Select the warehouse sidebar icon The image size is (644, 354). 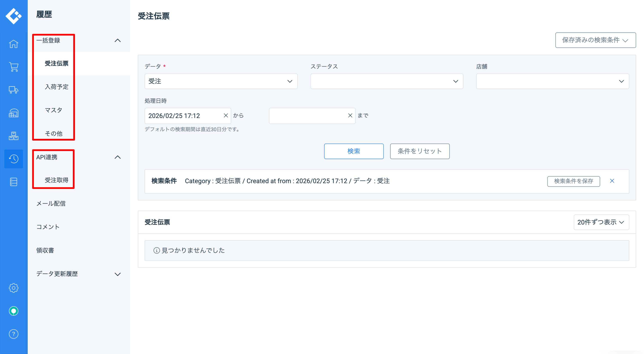coord(14,113)
